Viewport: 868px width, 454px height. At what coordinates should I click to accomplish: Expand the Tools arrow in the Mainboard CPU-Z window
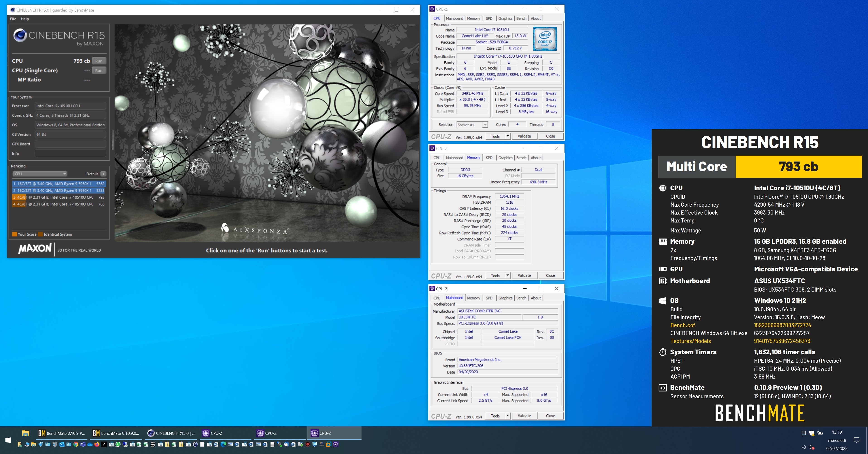click(507, 415)
